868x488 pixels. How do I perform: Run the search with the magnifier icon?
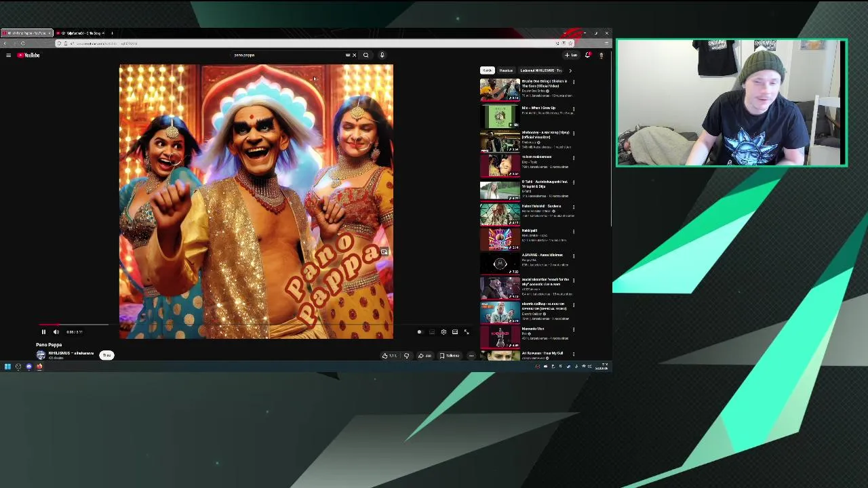pos(366,56)
